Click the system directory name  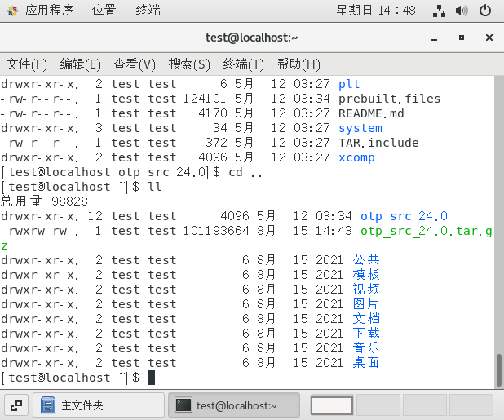click(360, 128)
